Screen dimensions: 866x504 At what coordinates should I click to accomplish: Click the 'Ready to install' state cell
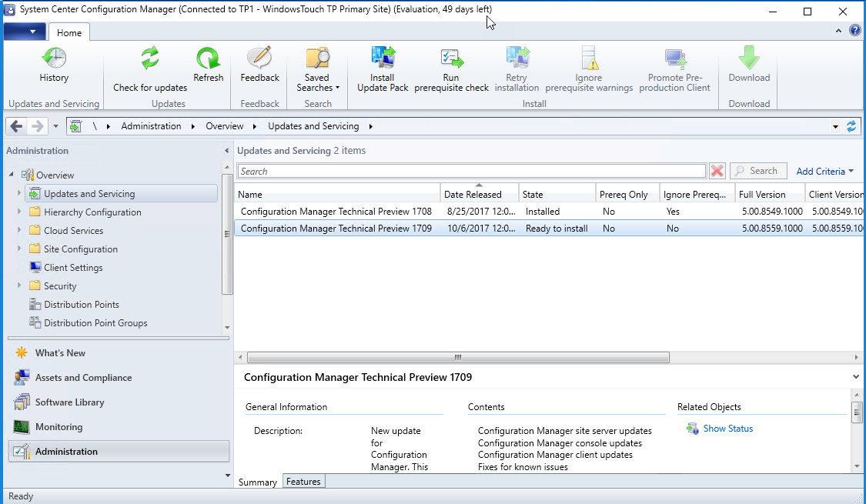pyautogui.click(x=556, y=228)
